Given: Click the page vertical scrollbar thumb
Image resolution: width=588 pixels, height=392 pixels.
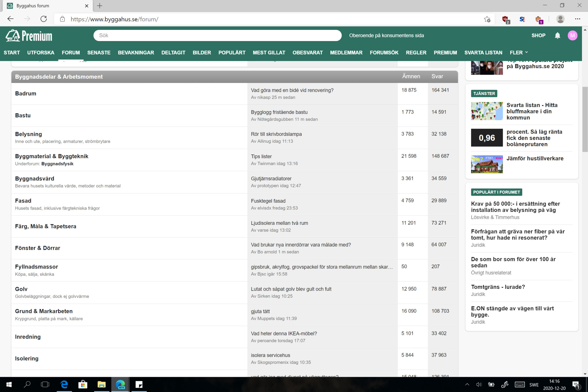Looking at the screenshot, I should pos(585,119).
